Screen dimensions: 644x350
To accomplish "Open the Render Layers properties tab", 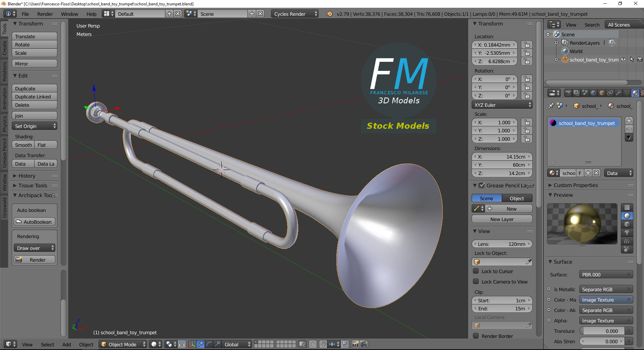I will click(577, 93).
